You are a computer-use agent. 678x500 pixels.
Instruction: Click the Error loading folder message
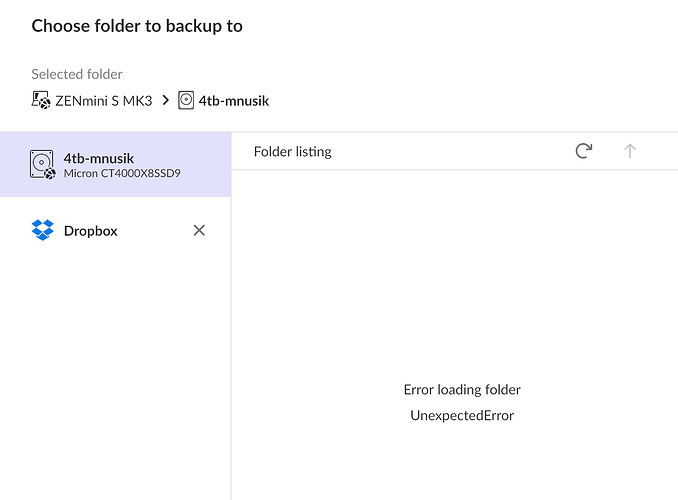[462, 390]
